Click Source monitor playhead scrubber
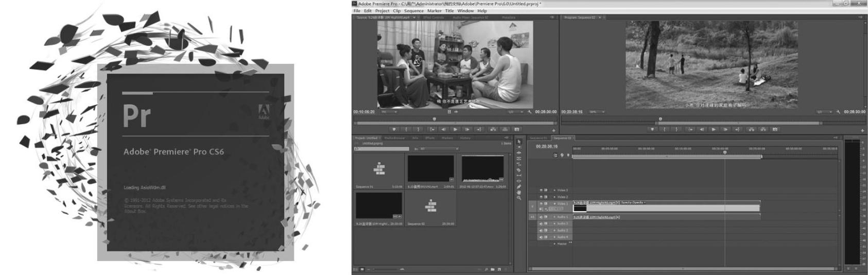 [435, 119]
